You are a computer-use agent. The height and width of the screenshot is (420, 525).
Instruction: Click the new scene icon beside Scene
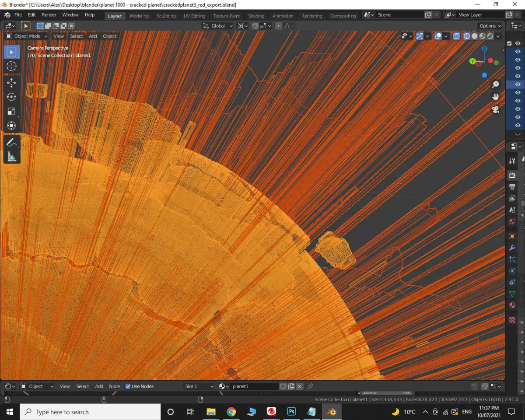coord(428,15)
